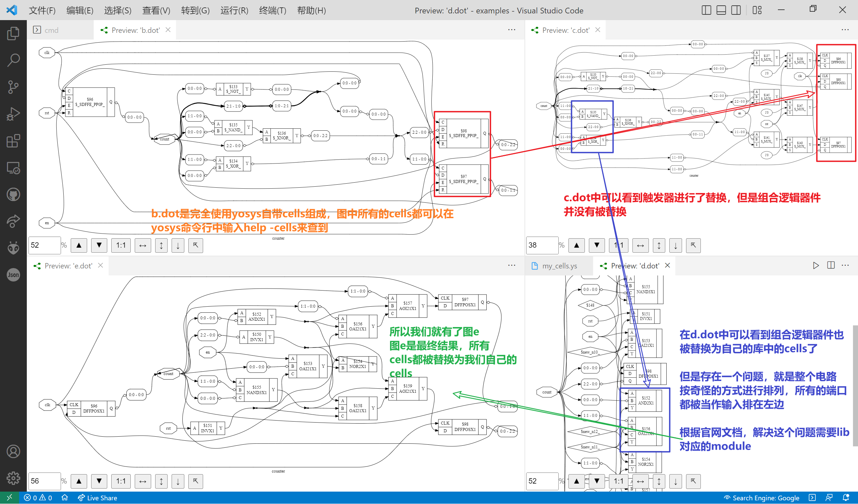Open the 帮助(H) menu
Image resolution: width=858 pixels, height=504 pixels.
pyautogui.click(x=311, y=10)
